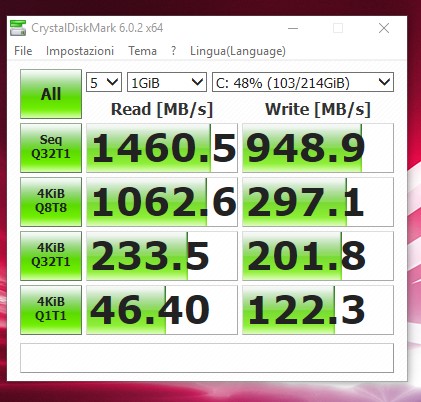
Task: Open the File menu
Action: (23, 51)
